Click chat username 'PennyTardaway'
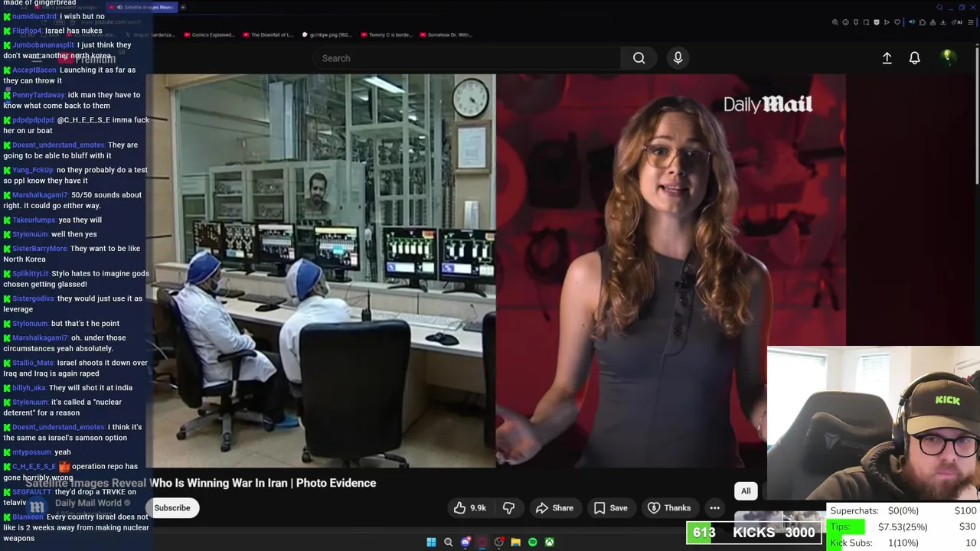Screen dimensions: 980x551 [38, 95]
